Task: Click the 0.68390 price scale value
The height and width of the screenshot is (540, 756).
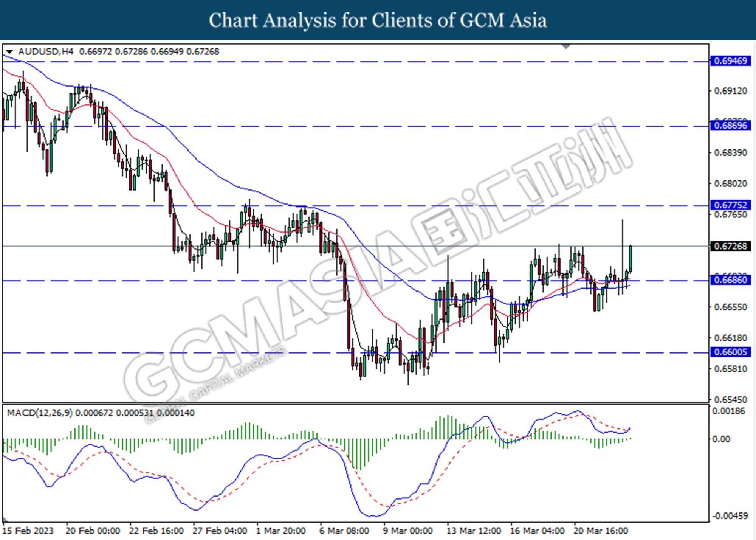Action: pos(731,153)
